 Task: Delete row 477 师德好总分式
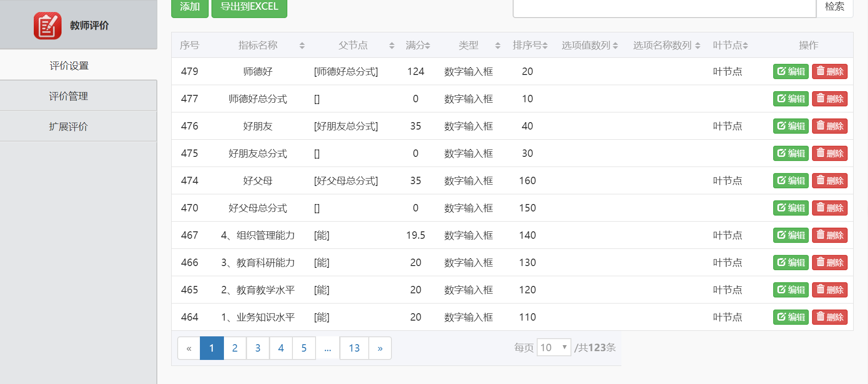[x=829, y=99]
